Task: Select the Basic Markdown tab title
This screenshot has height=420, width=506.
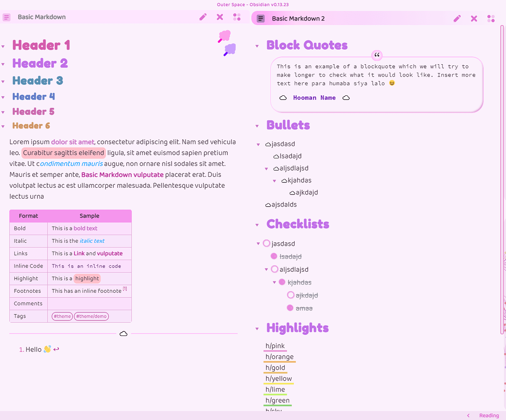Action: pyautogui.click(x=42, y=17)
